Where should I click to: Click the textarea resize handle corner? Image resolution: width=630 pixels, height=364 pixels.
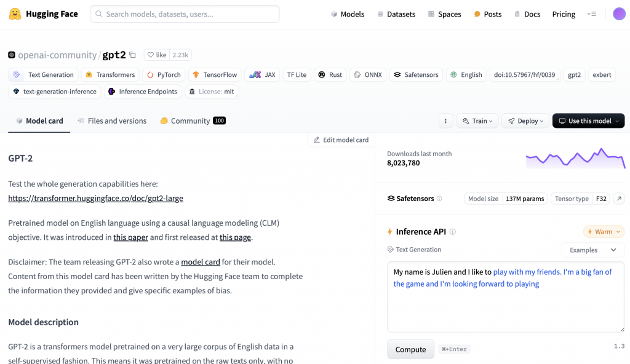click(622, 330)
